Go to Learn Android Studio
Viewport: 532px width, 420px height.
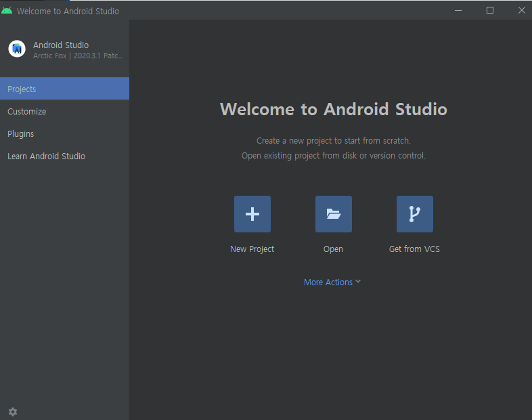click(x=64, y=156)
